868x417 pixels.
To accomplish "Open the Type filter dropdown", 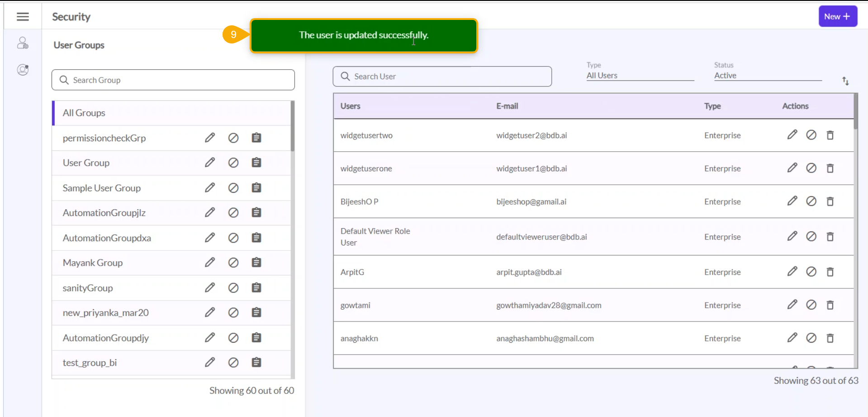I will point(640,76).
